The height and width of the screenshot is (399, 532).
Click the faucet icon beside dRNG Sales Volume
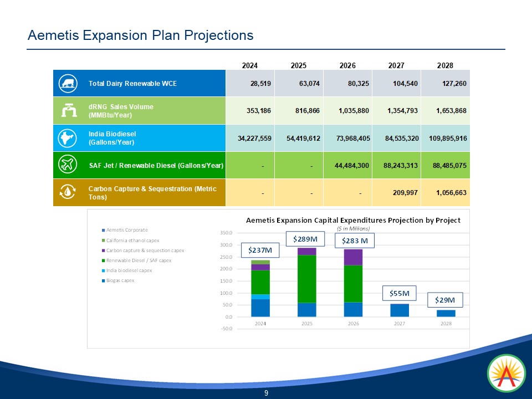[68, 111]
